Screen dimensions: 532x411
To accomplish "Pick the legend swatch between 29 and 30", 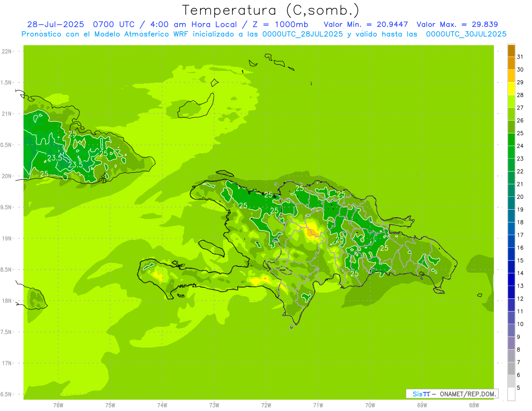I will click(511, 76).
